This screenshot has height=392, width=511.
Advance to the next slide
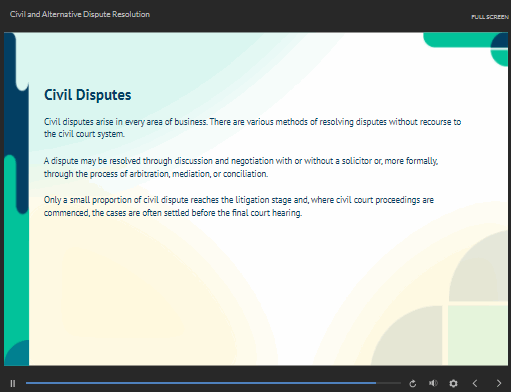click(x=499, y=383)
